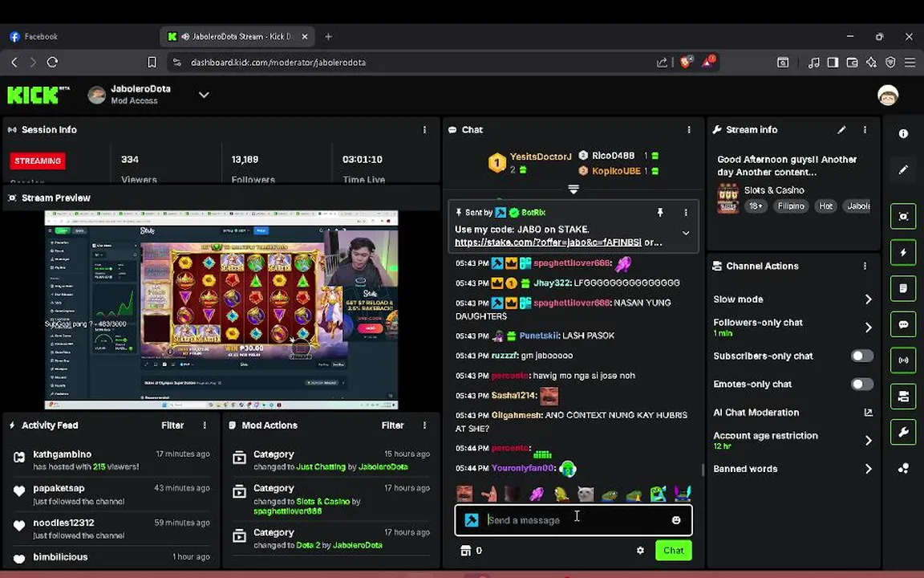Open the browser hamburger menu
This screenshot has height=578, width=924.
pyautogui.click(x=910, y=62)
